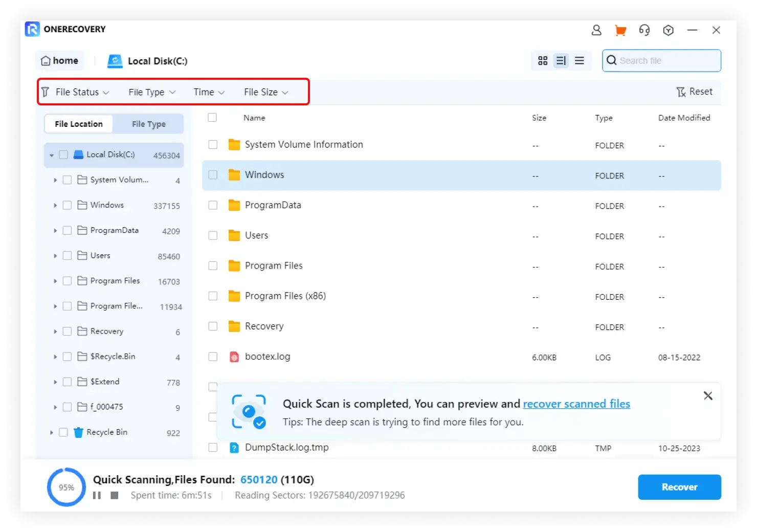
Task: Select the plain list view icon
Action: pyautogui.click(x=580, y=61)
